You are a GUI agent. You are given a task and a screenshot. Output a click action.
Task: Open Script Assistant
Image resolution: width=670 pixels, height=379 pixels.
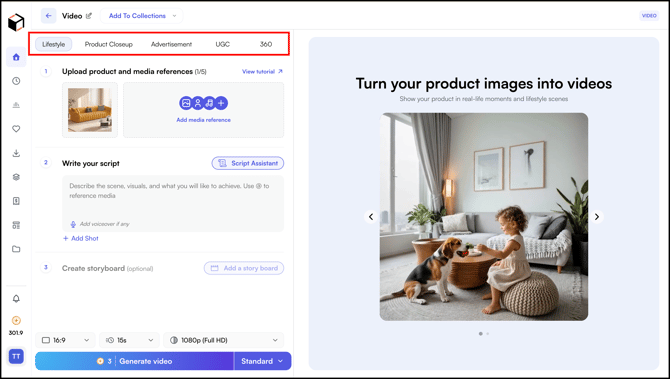(248, 163)
